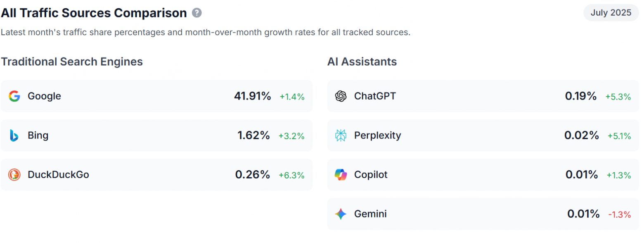This screenshot has height=243, width=644.
Task: Click the Google logo icon
Action: 14,96
